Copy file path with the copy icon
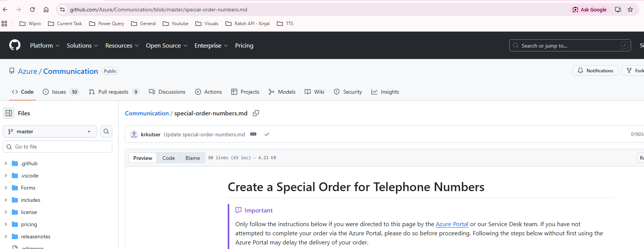The width and height of the screenshot is (644, 249). click(x=256, y=113)
